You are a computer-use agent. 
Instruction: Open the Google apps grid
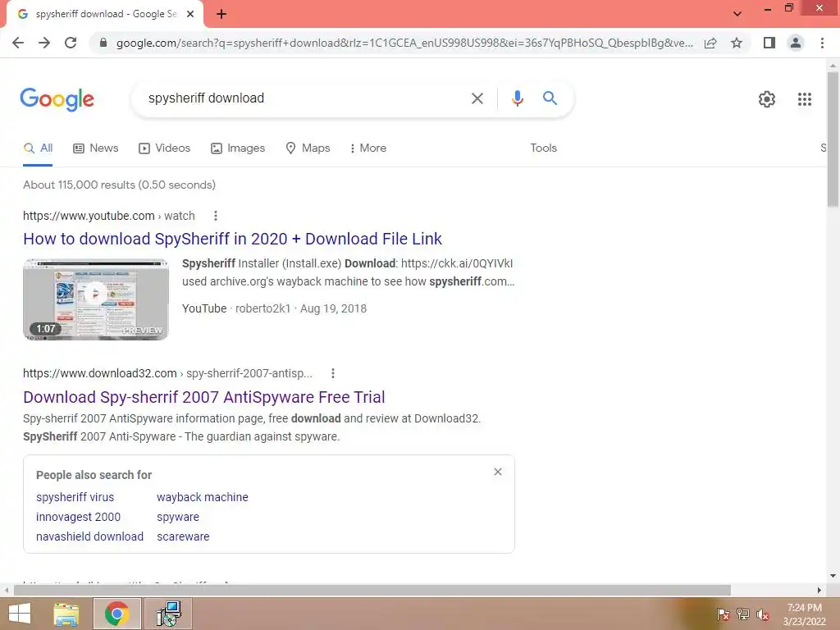point(804,99)
